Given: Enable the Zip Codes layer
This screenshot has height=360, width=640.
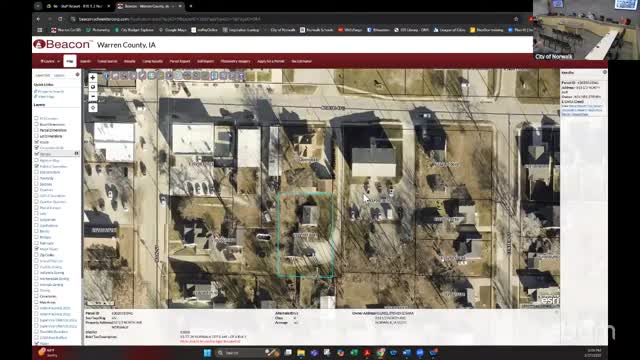Looking at the screenshot, I should coord(36,255).
